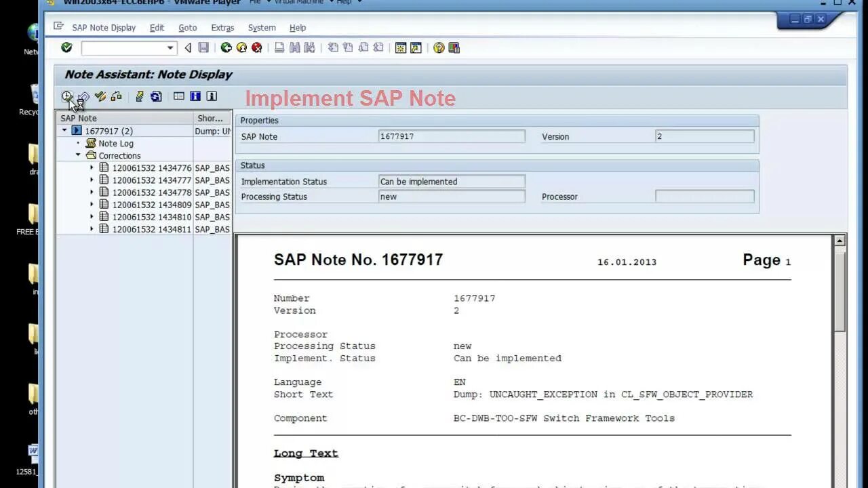Click the First Page icon
Screen dimensions: 868x488
pos(332,47)
